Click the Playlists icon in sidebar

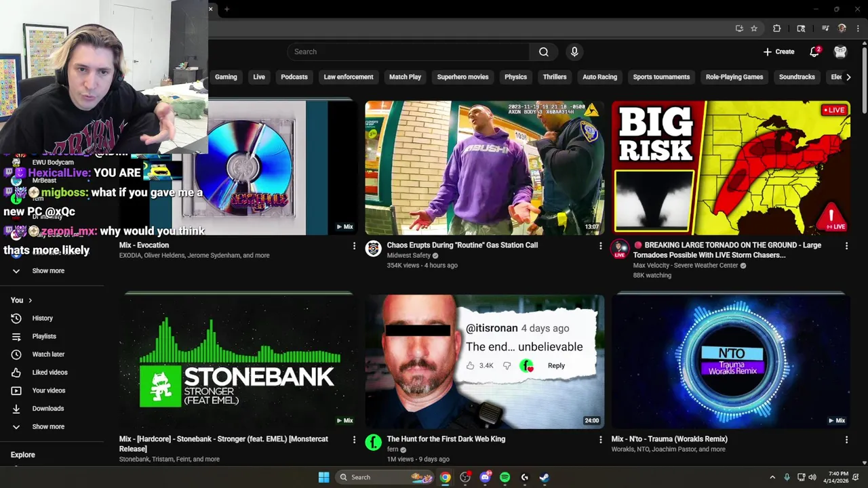tap(16, 336)
